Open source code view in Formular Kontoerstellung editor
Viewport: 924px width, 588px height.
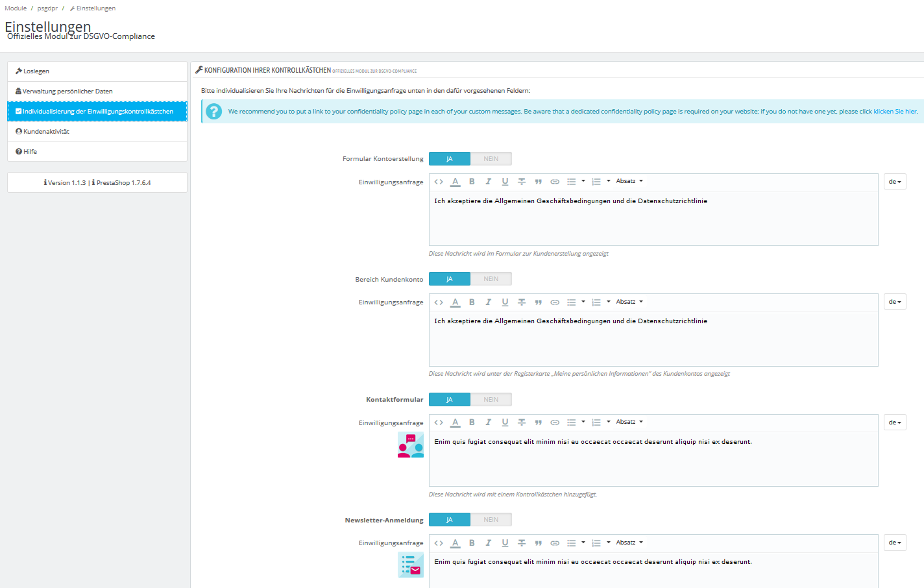pyautogui.click(x=439, y=182)
